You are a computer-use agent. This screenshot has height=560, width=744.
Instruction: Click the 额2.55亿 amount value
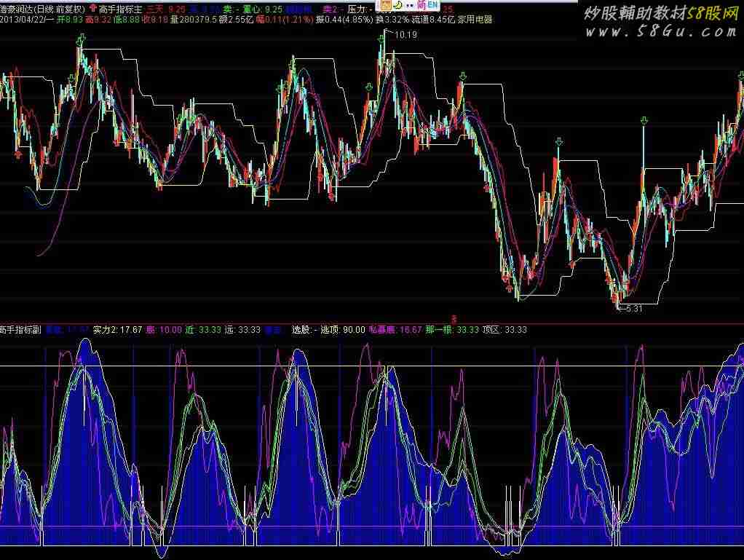pos(237,20)
